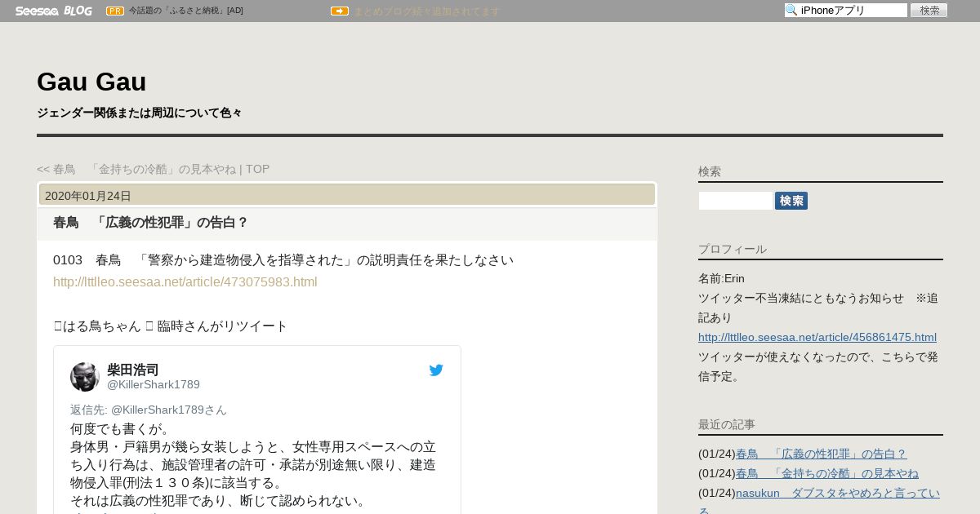Open the Gau Gau blog title
Viewport: 980px width, 514px height.
[91, 82]
